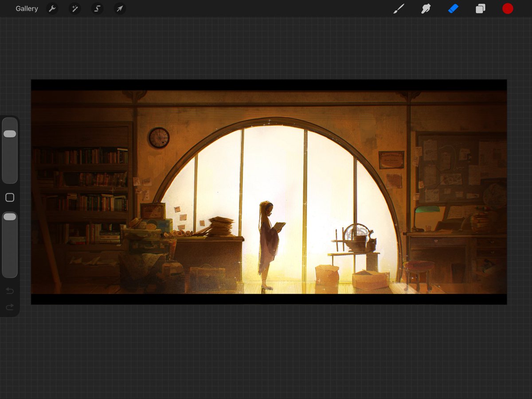Viewport: 532px width, 399px height.
Task: Undo the last stroke with sidebar arrow
Action: pyautogui.click(x=10, y=291)
